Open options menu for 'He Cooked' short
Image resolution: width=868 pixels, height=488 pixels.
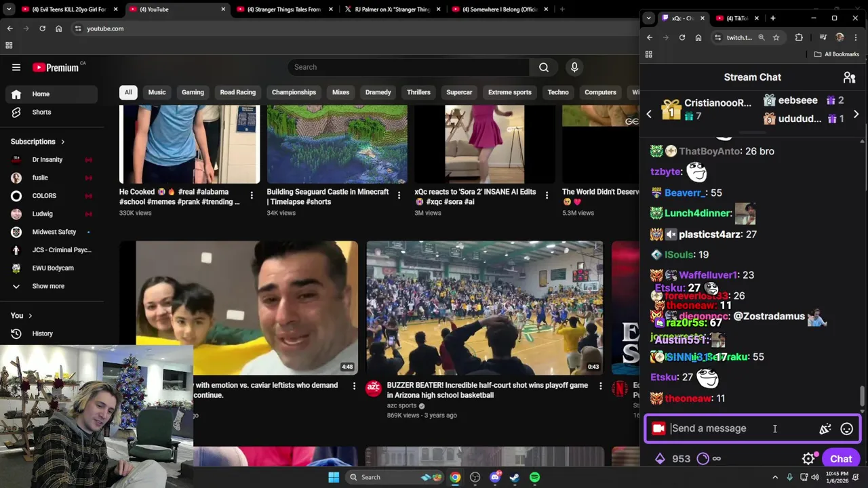coord(252,195)
